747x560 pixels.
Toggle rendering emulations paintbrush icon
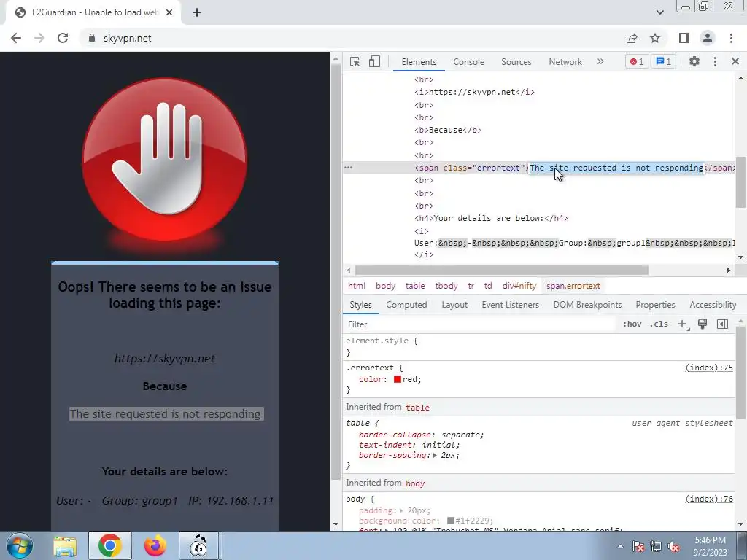pos(703,324)
